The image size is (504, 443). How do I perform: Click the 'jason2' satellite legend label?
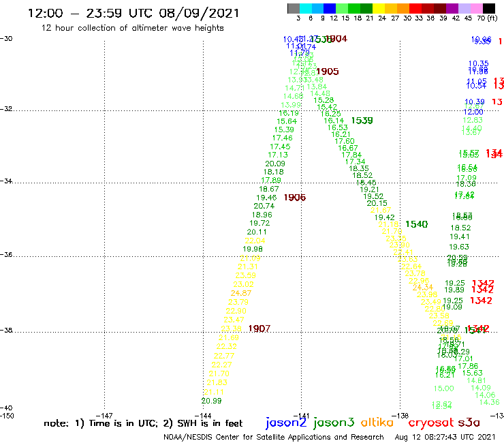(286, 423)
